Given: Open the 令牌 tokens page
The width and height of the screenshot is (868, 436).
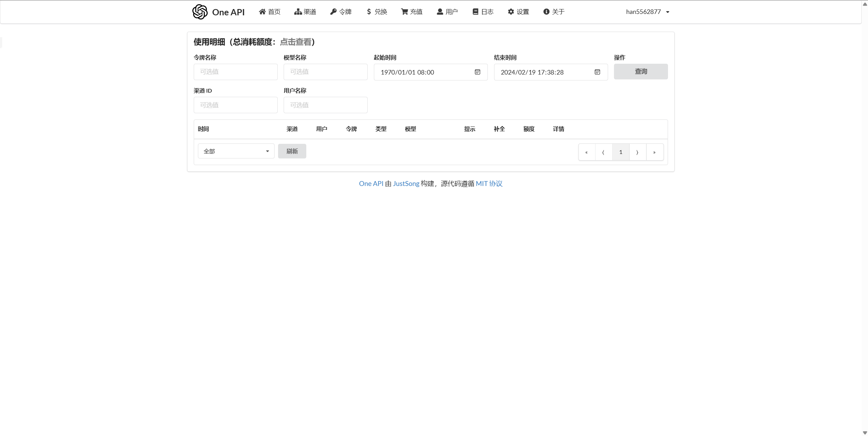Looking at the screenshot, I should coord(341,12).
